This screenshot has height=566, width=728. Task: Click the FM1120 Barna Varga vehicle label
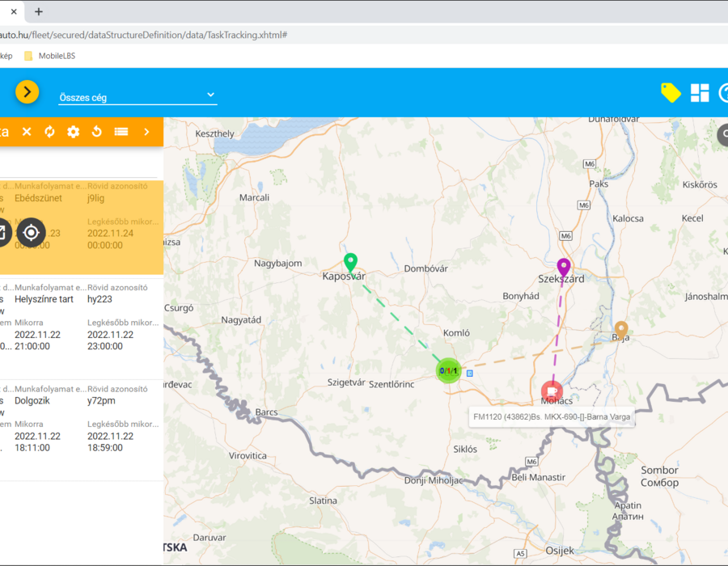pyautogui.click(x=552, y=416)
